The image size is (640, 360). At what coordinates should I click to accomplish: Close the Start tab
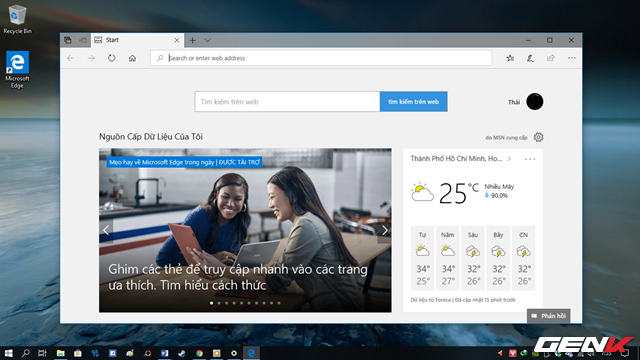coord(176,40)
